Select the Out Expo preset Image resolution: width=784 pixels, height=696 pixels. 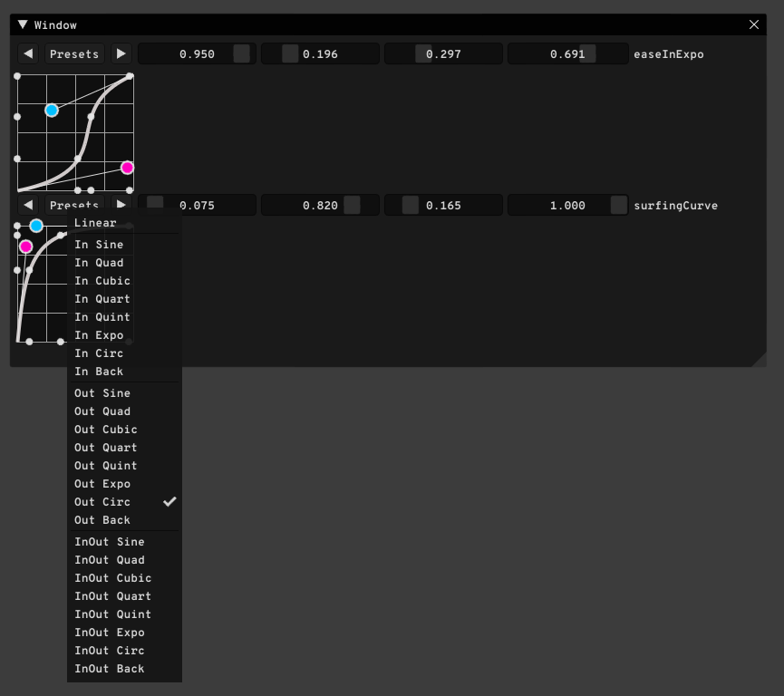tap(124, 484)
